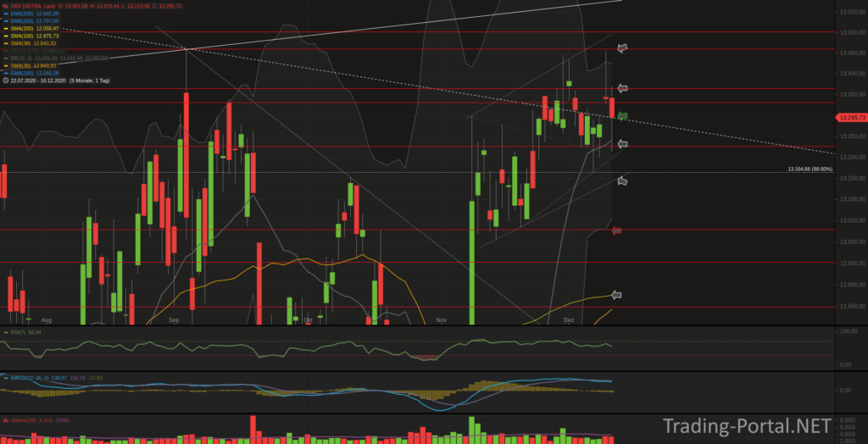Select the SMA(200) 12.056,47 legend entry
Viewport: 868px width, 444px height.
[35, 28]
